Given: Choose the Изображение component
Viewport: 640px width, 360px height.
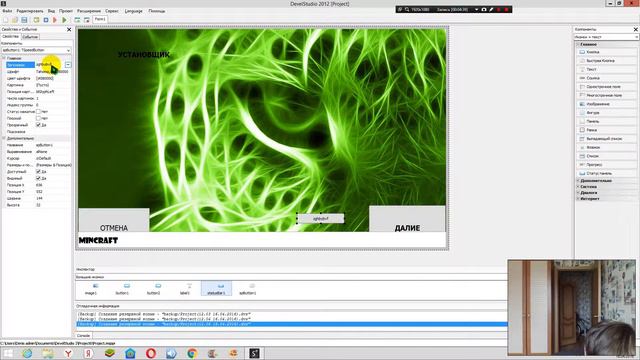Looking at the screenshot, I should (x=607, y=104).
